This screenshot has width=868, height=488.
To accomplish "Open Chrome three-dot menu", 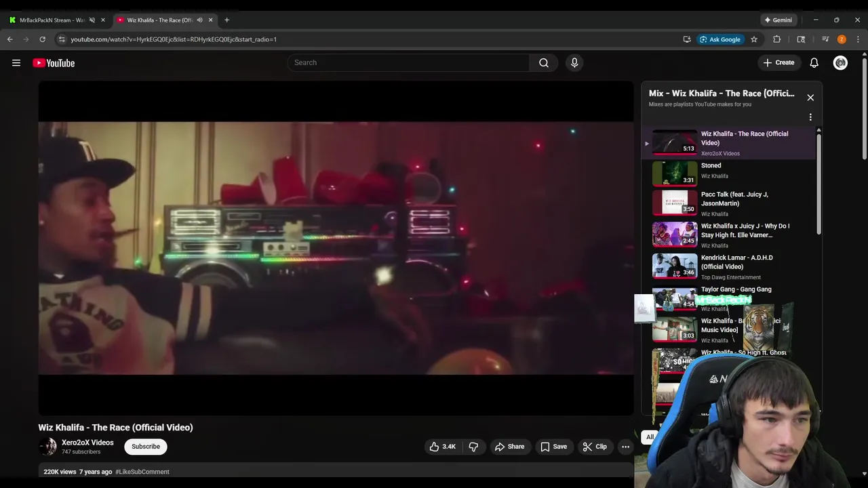I will point(858,39).
